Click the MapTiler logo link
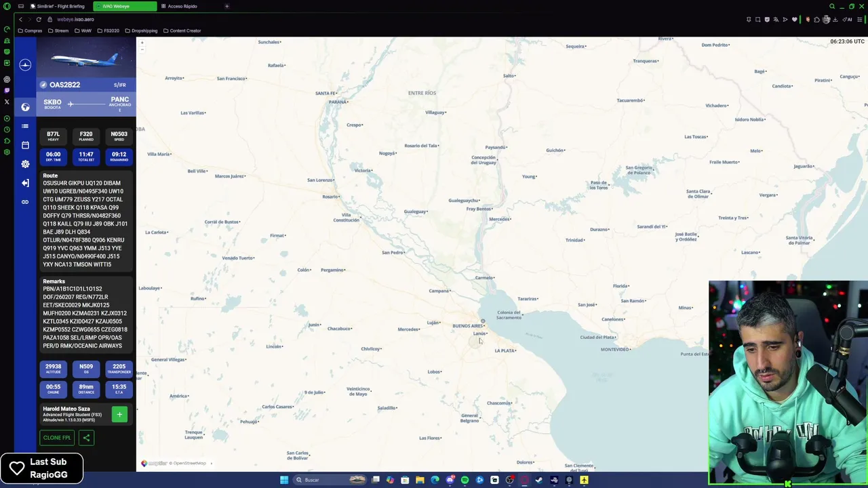Viewport: 868px width, 488px height. point(154,463)
